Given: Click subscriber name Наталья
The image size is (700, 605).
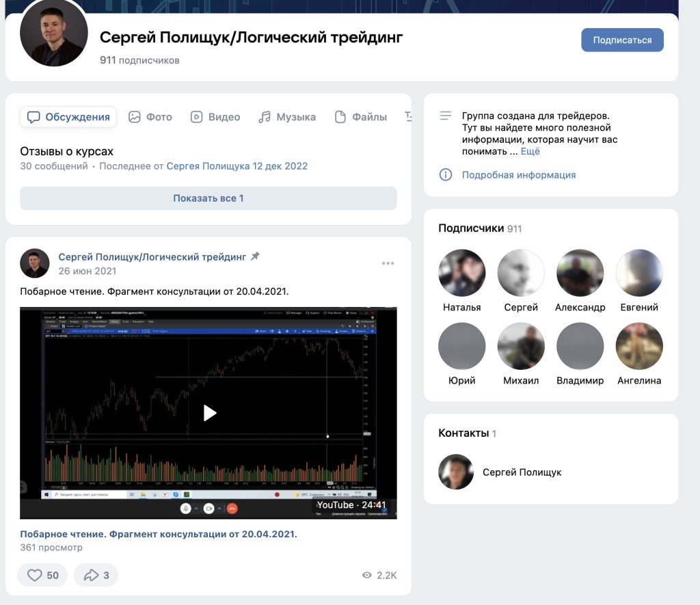Looking at the screenshot, I should pos(461,307).
